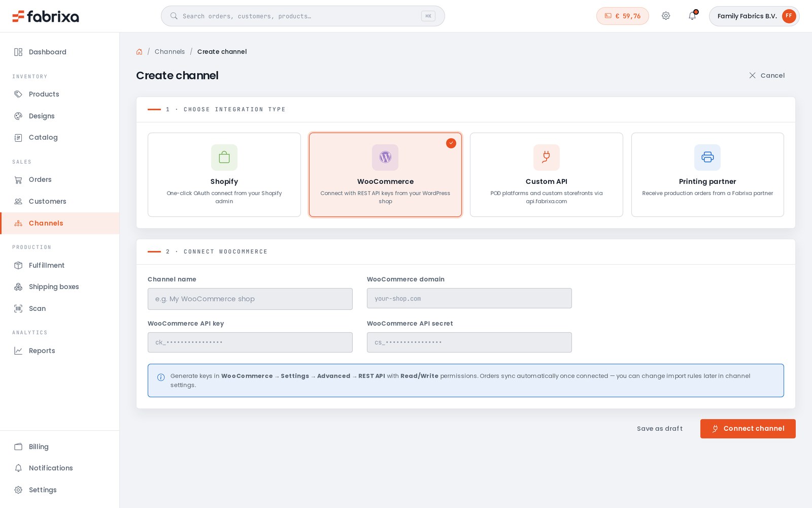Open Fulfillment in sidebar

pos(60,265)
